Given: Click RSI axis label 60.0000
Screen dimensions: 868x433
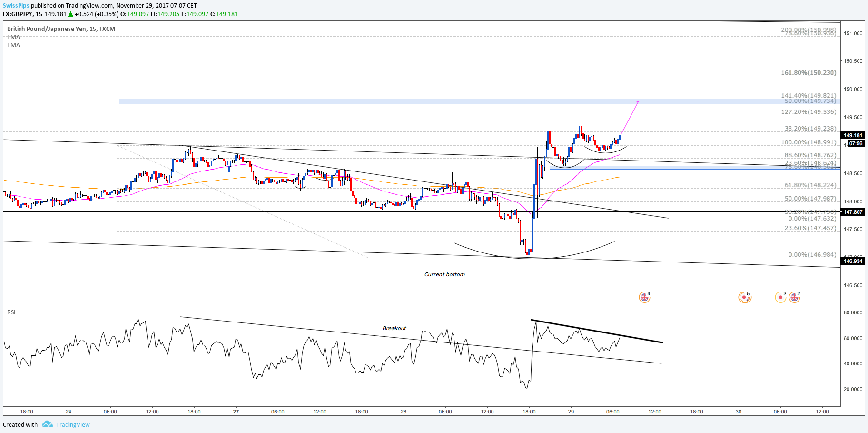Looking at the screenshot, I should click(x=853, y=338).
